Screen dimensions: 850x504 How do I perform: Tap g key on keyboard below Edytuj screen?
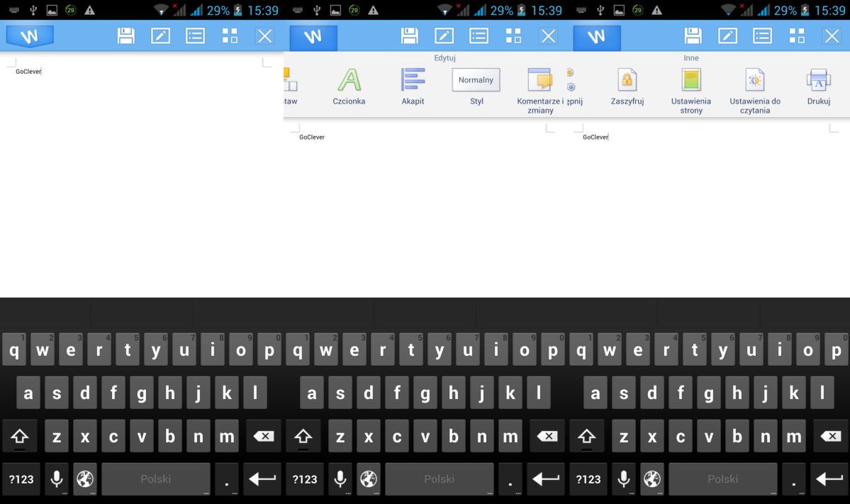pos(425,393)
